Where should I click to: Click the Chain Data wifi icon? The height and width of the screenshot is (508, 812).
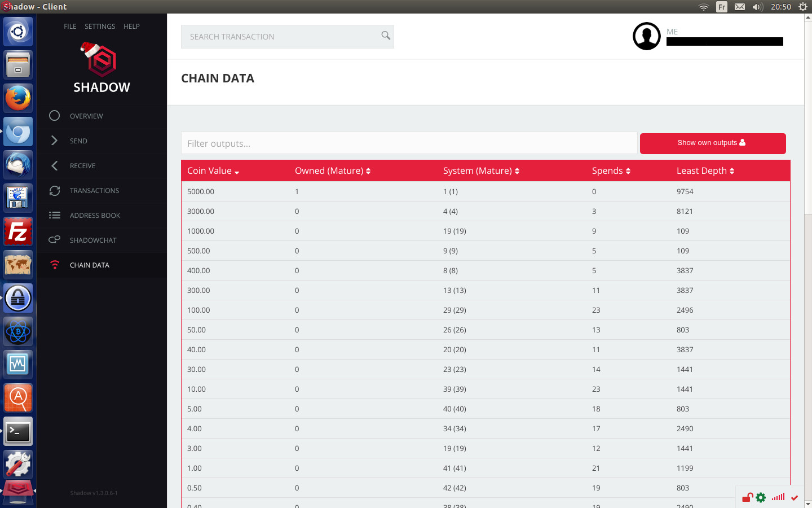(54, 265)
